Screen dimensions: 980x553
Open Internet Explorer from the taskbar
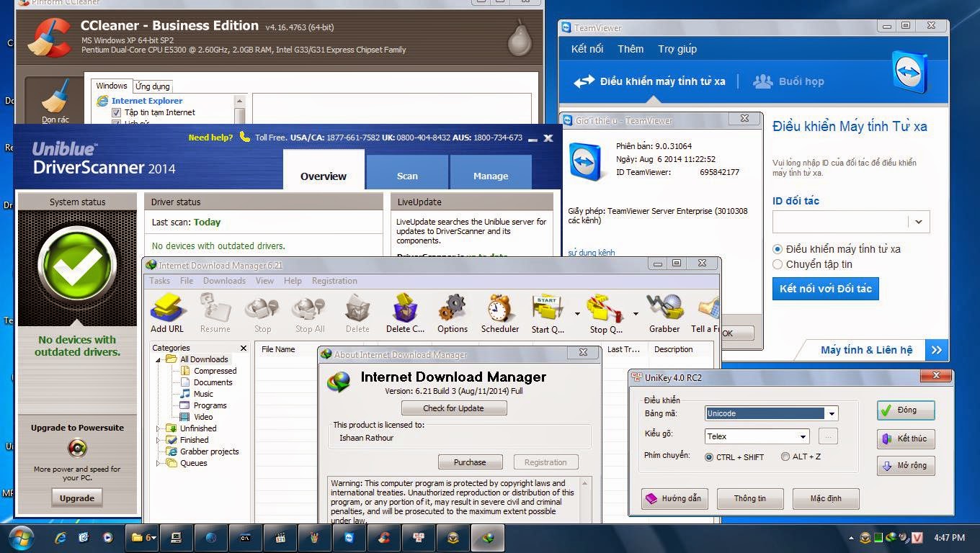click(x=61, y=537)
